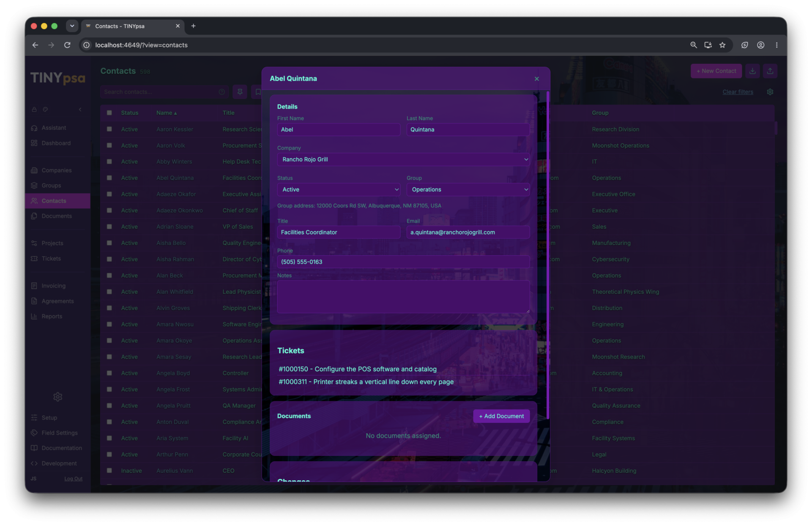Screen dimensions: 812x526
Task: Open a new browser tab
Action: pos(193,26)
